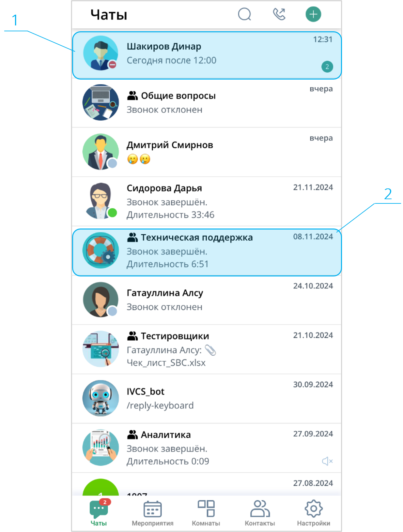Switch to the Контакты tab

260,513
